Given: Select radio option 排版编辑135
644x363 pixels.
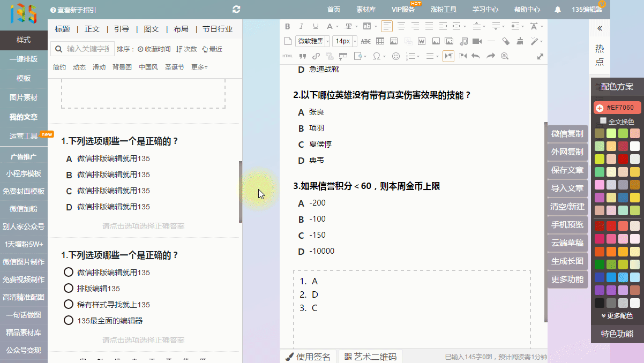Looking at the screenshot, I should pos(69,288).
